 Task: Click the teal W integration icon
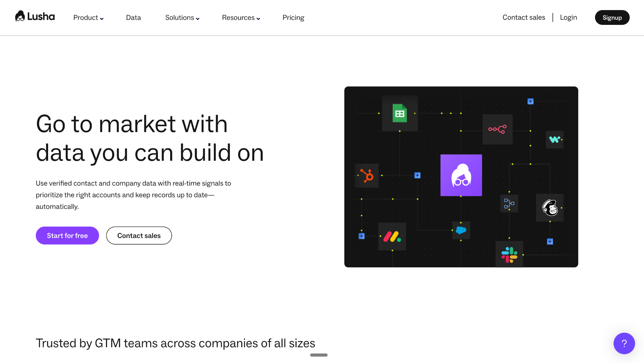pyautogui.click(x=554, y=139)
